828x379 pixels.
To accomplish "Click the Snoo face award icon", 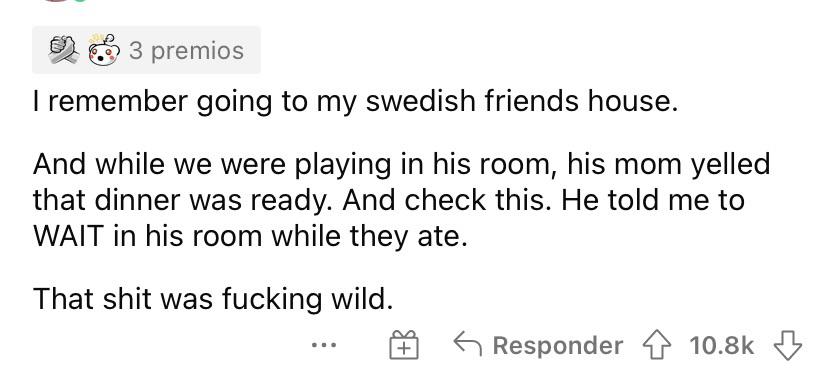I will click(102, 50).
